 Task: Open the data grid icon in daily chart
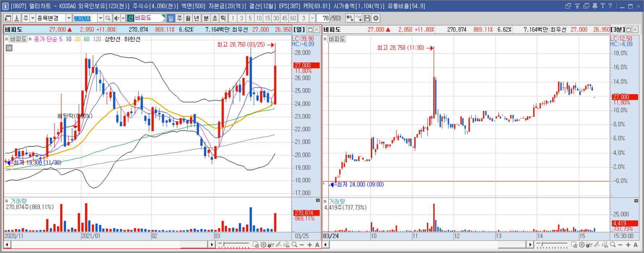click(9, 48)
